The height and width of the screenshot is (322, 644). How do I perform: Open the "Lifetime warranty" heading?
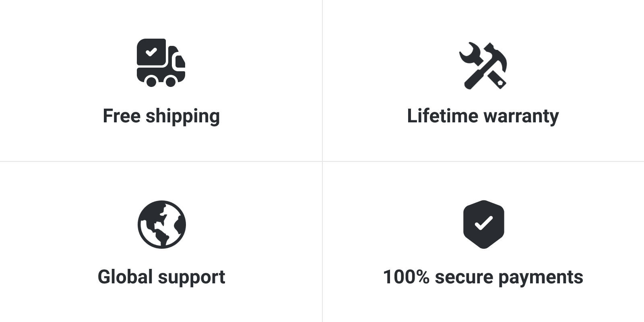click(x=483, y=116)
